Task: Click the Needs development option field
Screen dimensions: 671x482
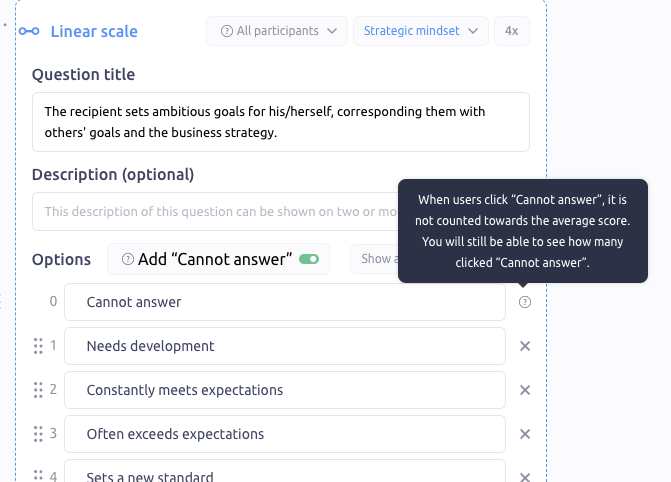Action: (285, 346)
